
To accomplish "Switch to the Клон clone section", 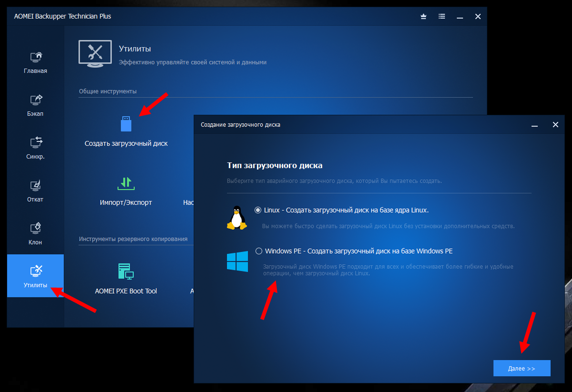I will click(35, 235).
